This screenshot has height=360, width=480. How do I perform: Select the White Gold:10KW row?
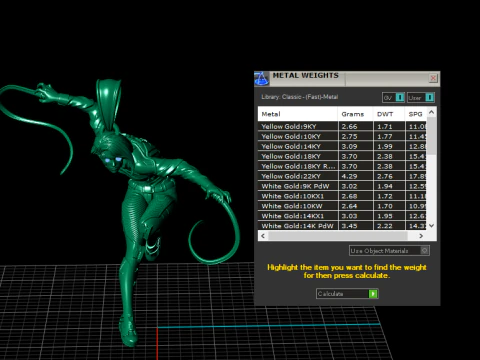342,206
